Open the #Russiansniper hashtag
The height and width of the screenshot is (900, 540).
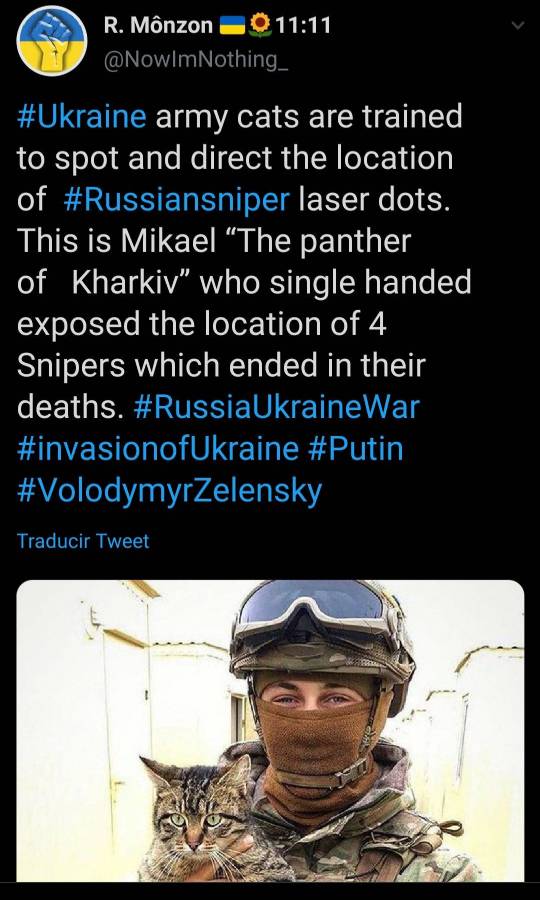click(x=177, y=199)
